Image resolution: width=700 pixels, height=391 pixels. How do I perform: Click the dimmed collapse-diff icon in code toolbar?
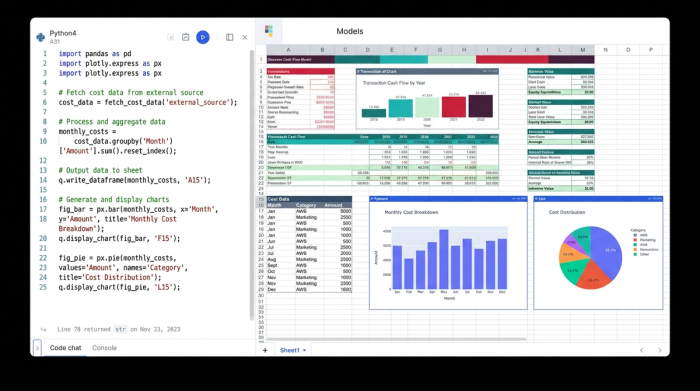(x=171, y=37)
